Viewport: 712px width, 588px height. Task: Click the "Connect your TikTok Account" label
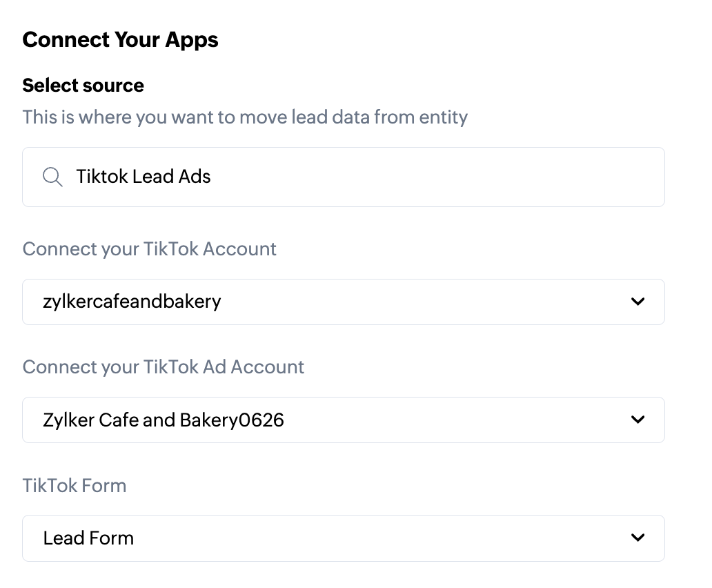coord(149,248)
